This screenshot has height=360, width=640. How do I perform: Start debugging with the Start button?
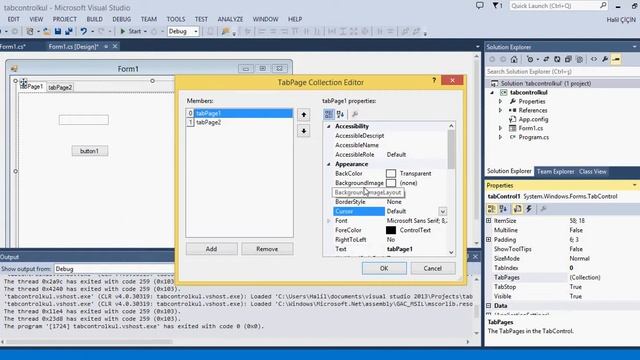[131, 31]
